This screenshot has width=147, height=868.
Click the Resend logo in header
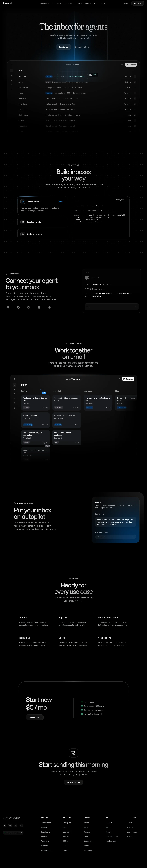click(x=7, y=3)
